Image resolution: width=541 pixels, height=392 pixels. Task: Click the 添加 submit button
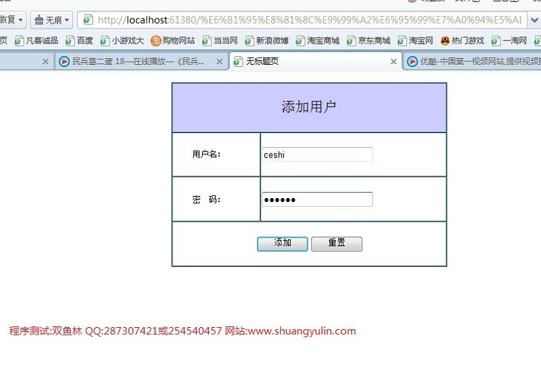point(282,244)
